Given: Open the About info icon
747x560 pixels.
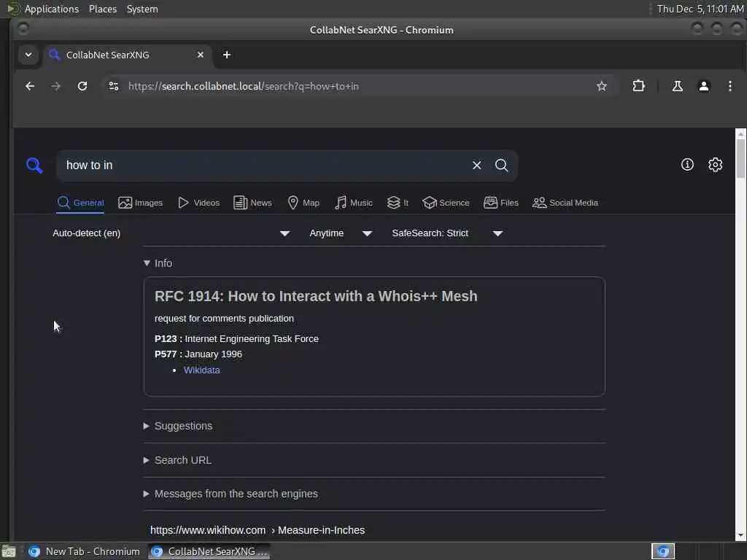Looking at the screenshot, I should [x=687, y=165].
